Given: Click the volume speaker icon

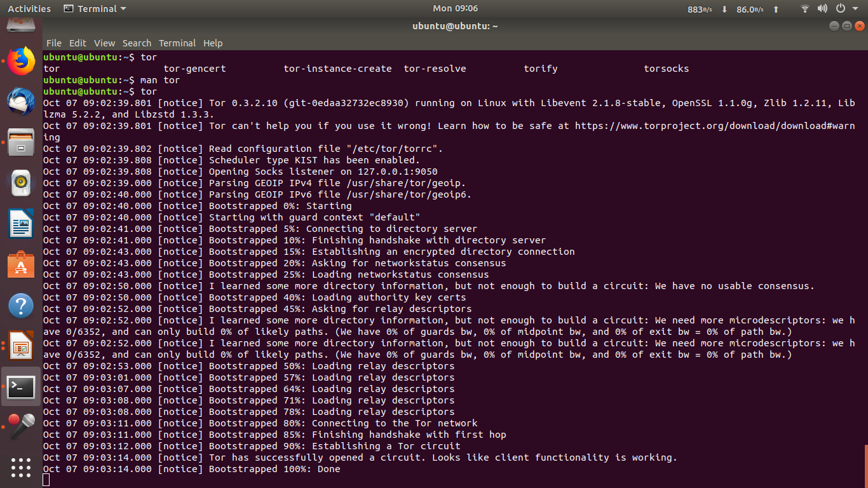Looking at the screenshot, I should (822, 9).
